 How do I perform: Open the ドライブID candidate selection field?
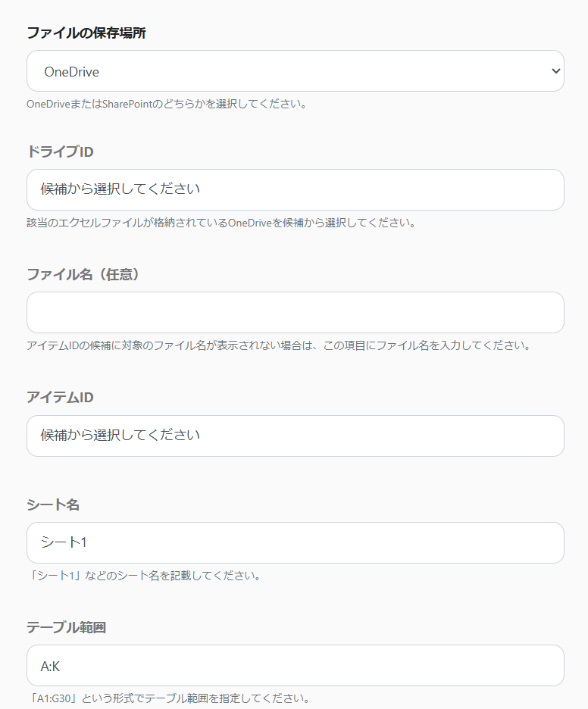pyautogui.click(x=295, y=189)
